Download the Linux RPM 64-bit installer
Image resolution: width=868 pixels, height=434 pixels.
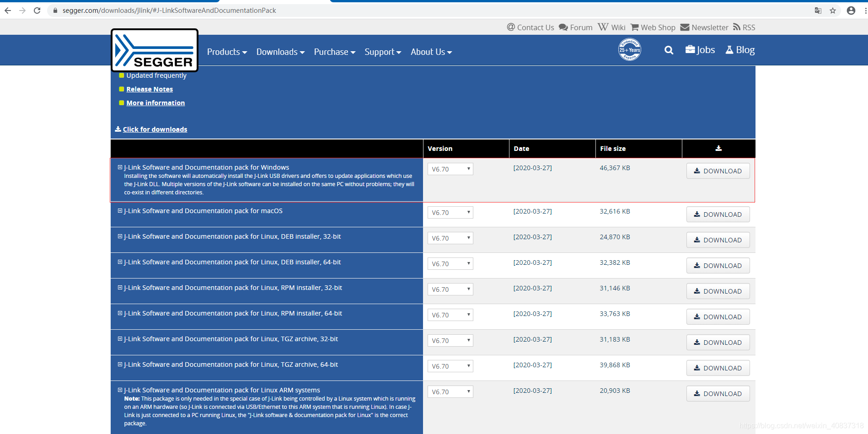[x=718, y=317]
